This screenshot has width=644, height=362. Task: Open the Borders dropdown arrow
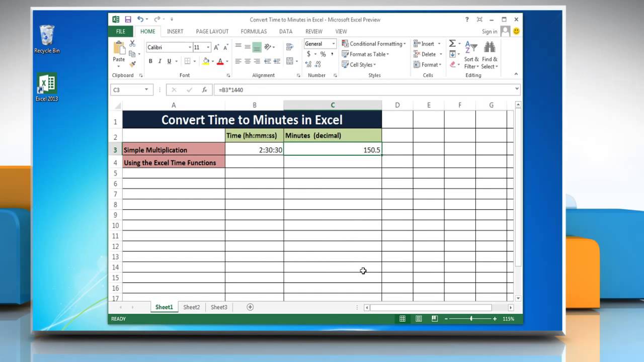point(194,61)
